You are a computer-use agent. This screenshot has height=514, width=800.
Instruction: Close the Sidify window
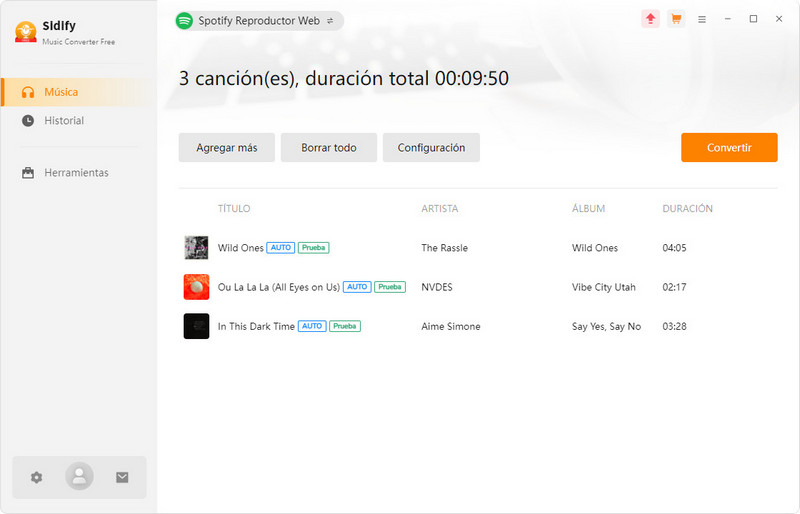(x=779, y=19)
